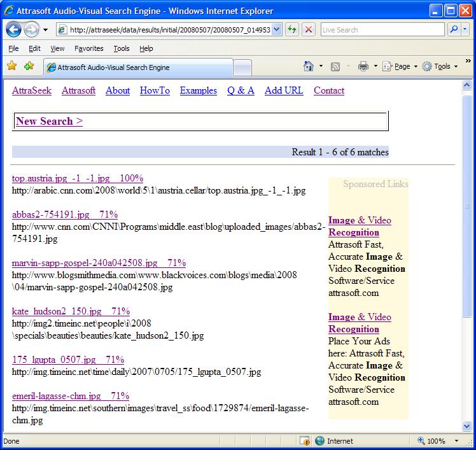Click the green Refresh arrows icon
The width and height of the screenshot is (476, 450).
coord(292,30)
